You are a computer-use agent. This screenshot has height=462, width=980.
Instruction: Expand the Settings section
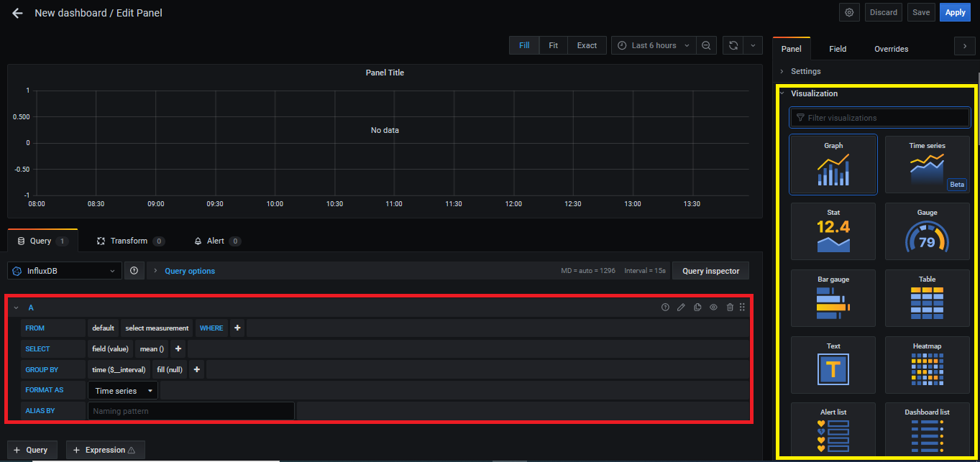tap(805, 71)
